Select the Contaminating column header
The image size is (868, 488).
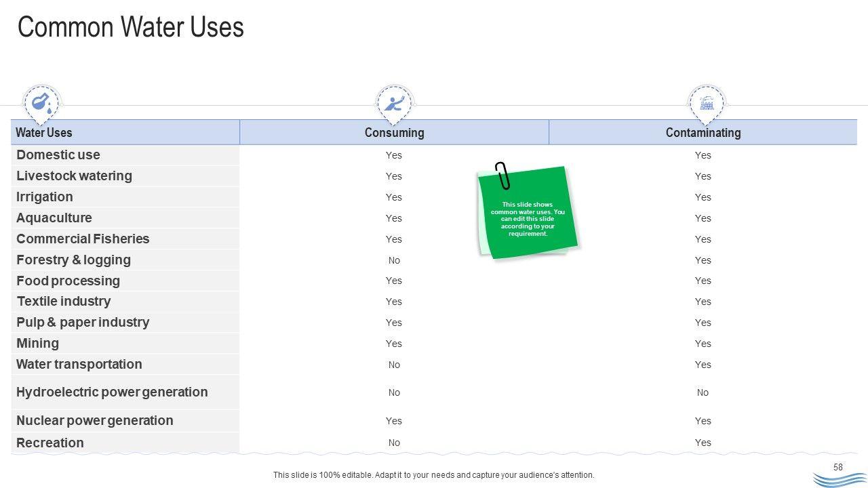pos(703,133)
